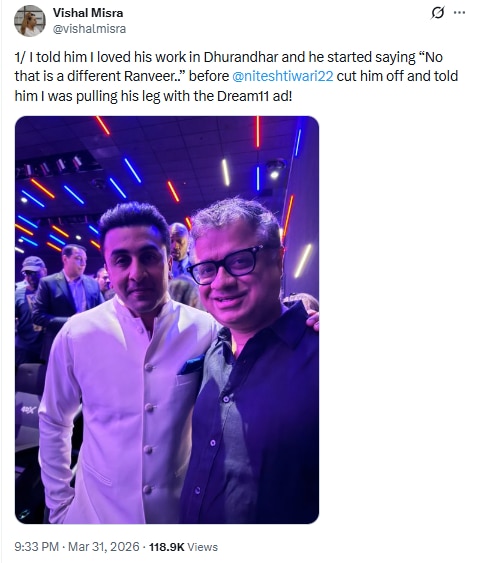Image resolution: width=478 pixels, height=563 pixels.
Task: Click the Dream11 ad line of the tweet
Action: pos(153,96)
